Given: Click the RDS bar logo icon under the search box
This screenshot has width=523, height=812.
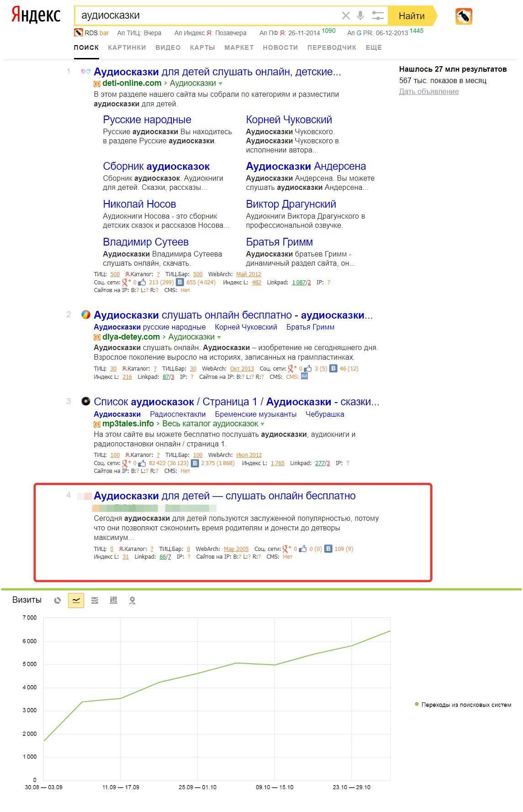Looking at the screenshot, I should (x=79, y=33).
